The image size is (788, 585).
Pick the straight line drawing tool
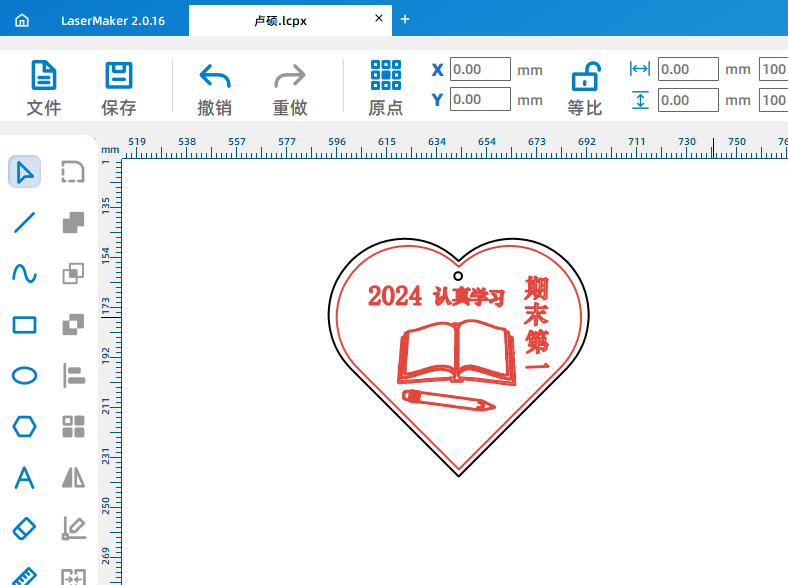[24, 223]
